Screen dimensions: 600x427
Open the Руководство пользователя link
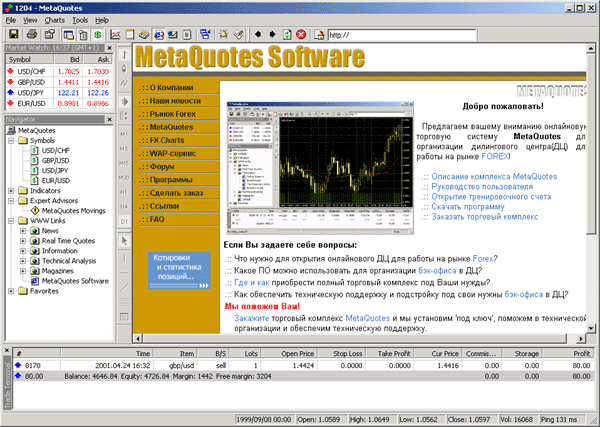[482, 187]
